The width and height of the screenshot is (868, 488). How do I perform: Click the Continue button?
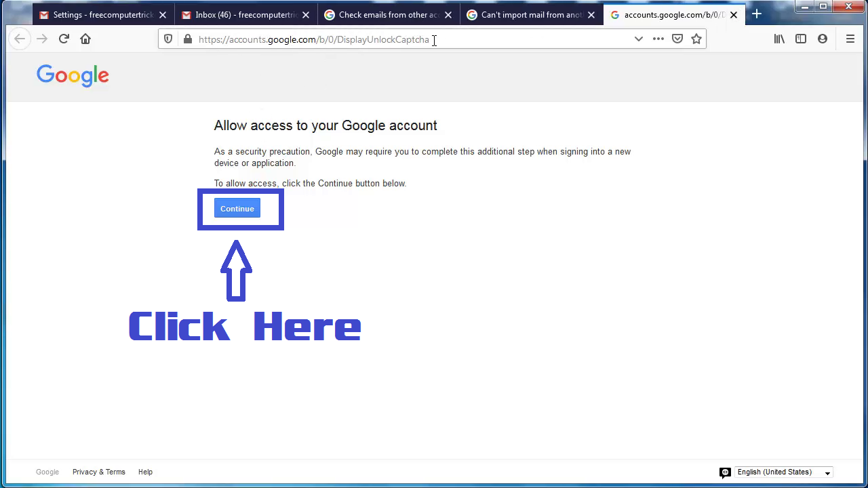click(237, 209)
